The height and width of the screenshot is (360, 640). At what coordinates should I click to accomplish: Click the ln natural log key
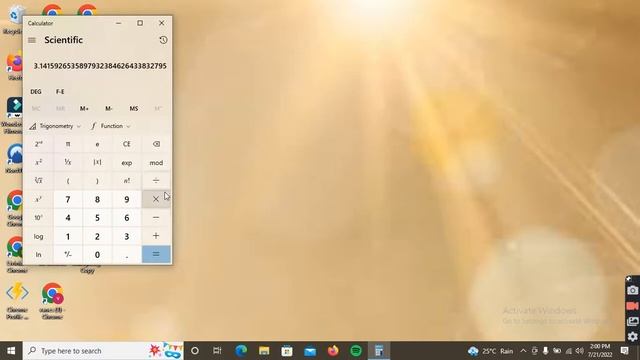click(x=38, y=254)
